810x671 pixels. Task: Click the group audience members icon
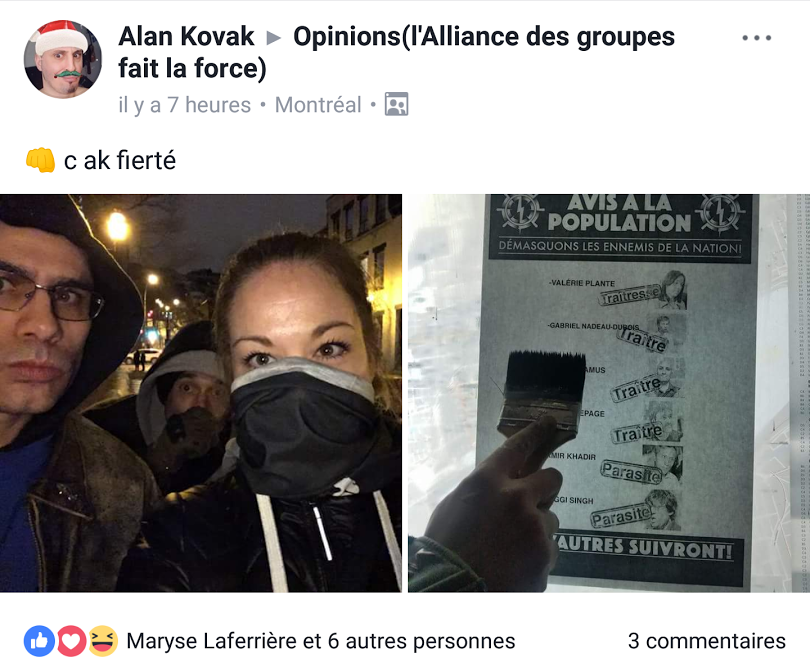396,104
